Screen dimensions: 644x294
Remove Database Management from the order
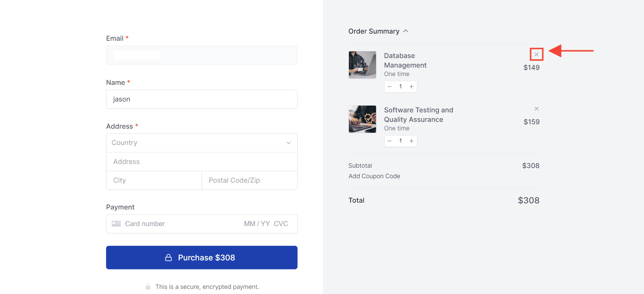tap(537, 54)
